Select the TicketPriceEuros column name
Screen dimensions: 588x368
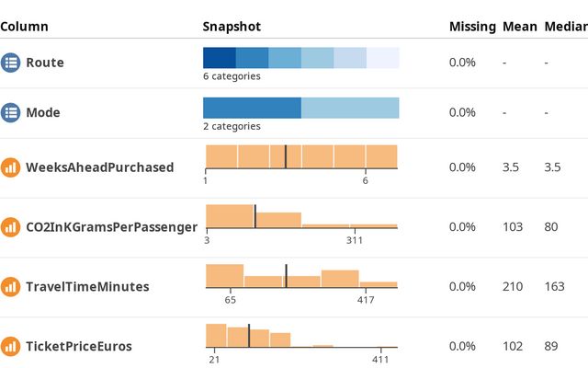point(79,346)
